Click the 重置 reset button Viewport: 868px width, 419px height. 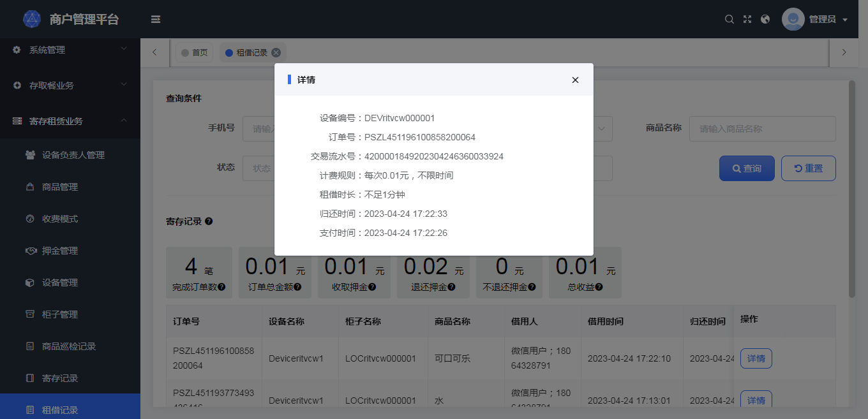click(x=809, y=168)
